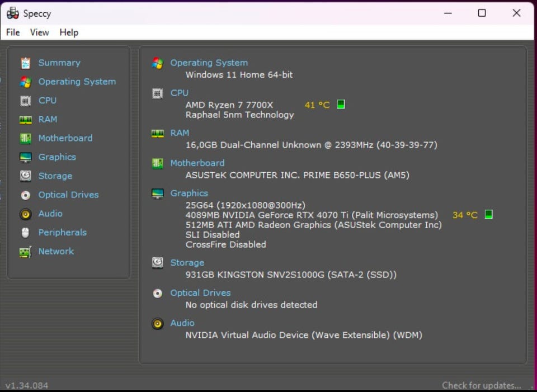Open the View menu
Viewport: 537px width, 392px height.
[x=39, y=32]
